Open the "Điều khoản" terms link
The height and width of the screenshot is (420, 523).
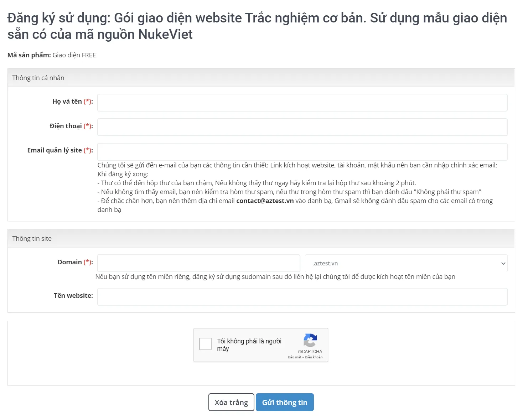pos(314,357)
